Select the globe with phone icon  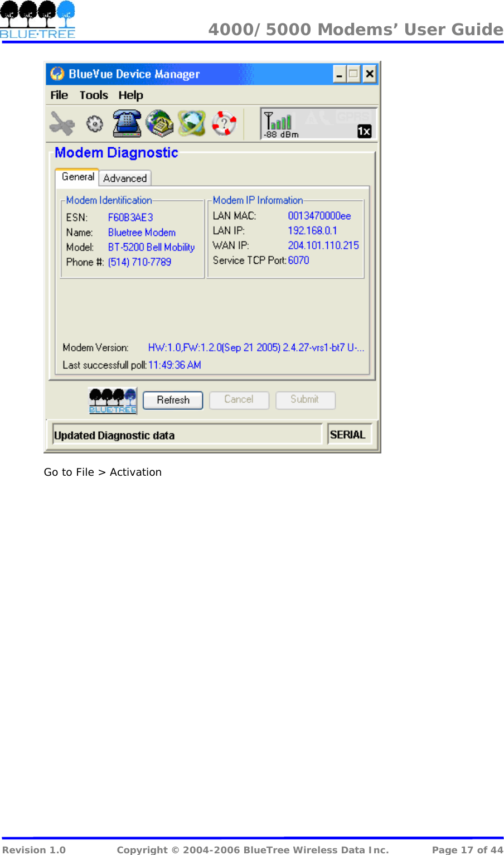coord(160,123)
